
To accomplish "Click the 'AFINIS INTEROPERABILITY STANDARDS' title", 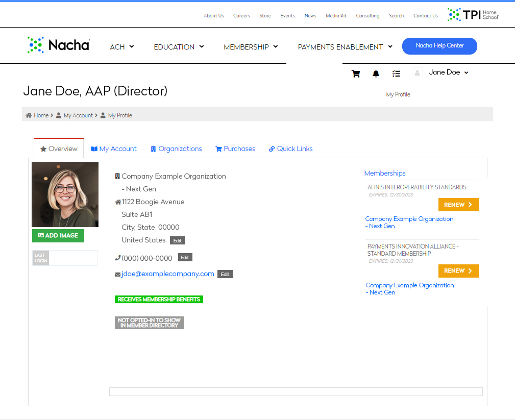I will 417,187.
